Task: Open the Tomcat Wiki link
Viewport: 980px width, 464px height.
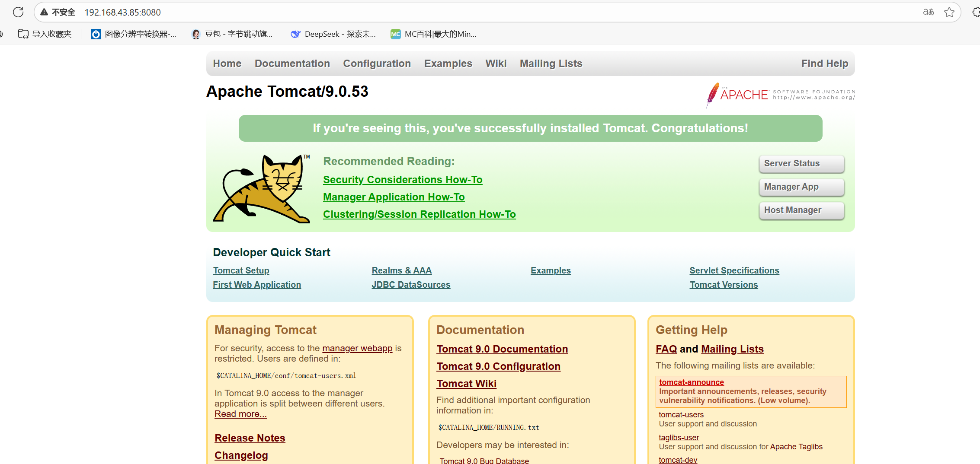Action: (466, 384)
